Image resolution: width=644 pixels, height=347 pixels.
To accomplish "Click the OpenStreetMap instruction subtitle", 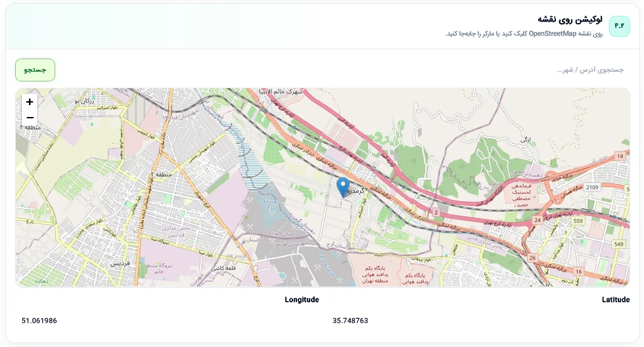I will 524,34.
